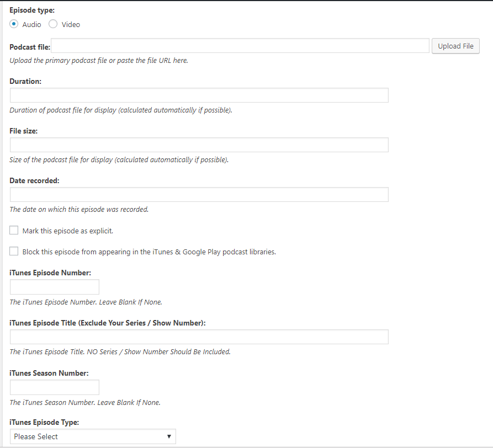
Task: Click the iTunes Season Number input box
Action: click(55, 387)
